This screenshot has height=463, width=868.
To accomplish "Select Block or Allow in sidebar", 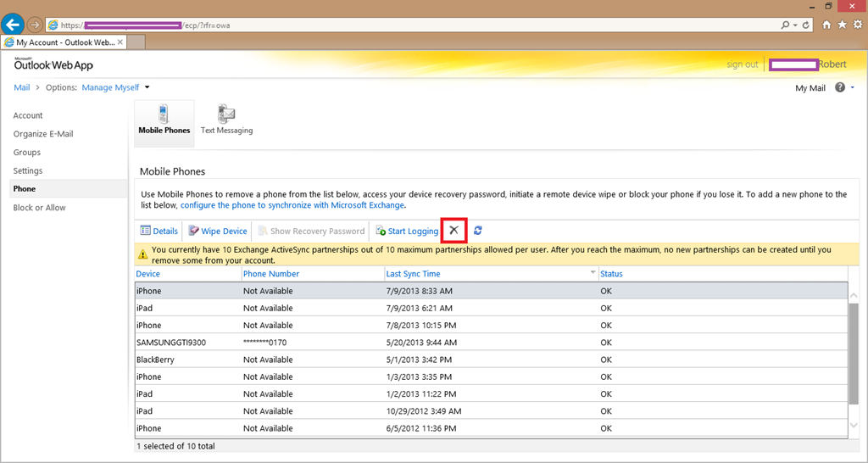I will pyautogui.click(x=39, y=208).
